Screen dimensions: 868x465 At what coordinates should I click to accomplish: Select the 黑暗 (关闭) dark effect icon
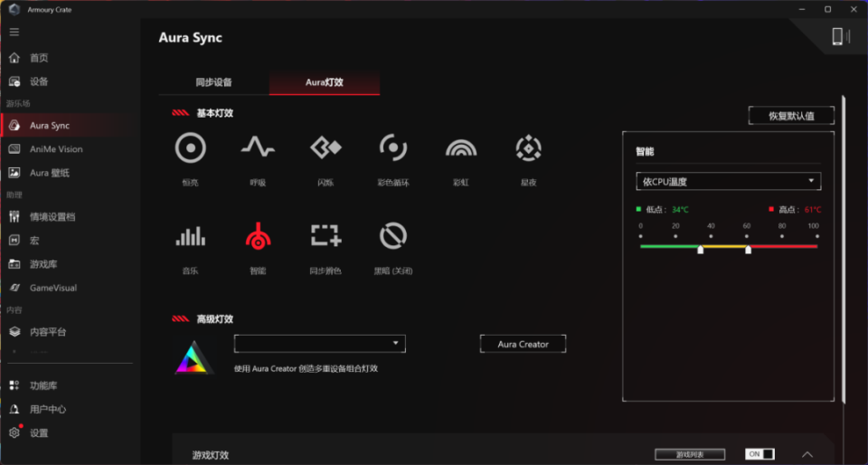[393, 236]
